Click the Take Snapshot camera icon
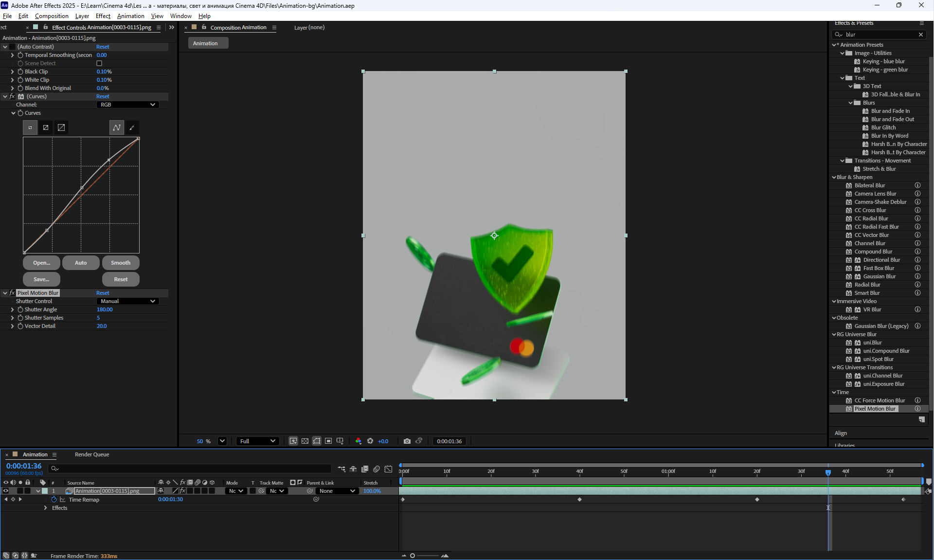The height and width of the screenshot is (560, 934). pos(407,441)
